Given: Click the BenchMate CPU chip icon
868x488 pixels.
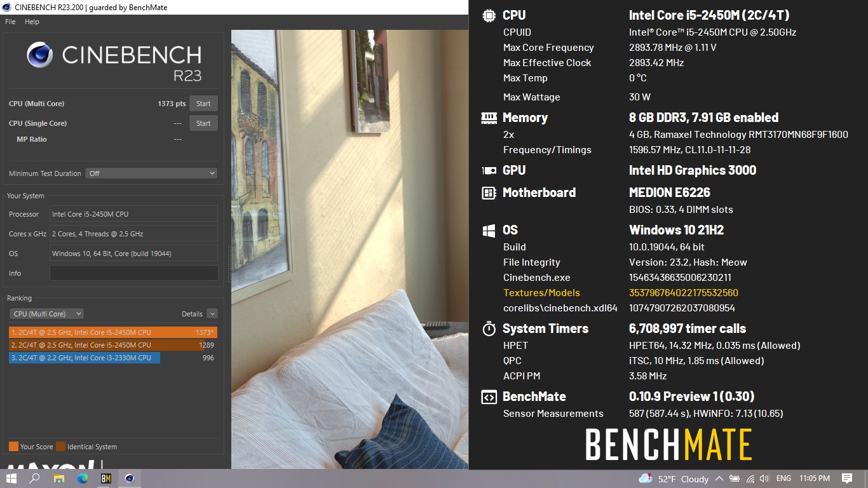Looking at the screenshot, I should [489, 15].
